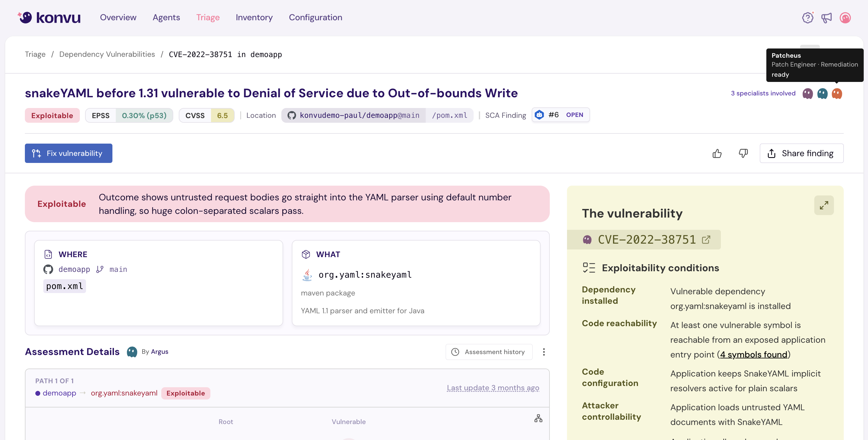Open the user profile avatar
Screen dimensions: 868x440
tap(845, 17)
